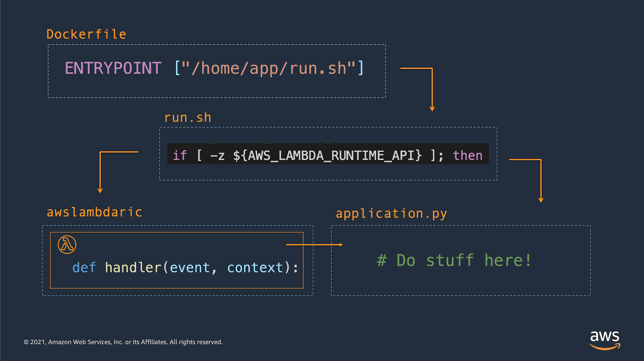Click the AWS logo
The width and height of the screenshot is (644, 361).
tap(605, 340)
